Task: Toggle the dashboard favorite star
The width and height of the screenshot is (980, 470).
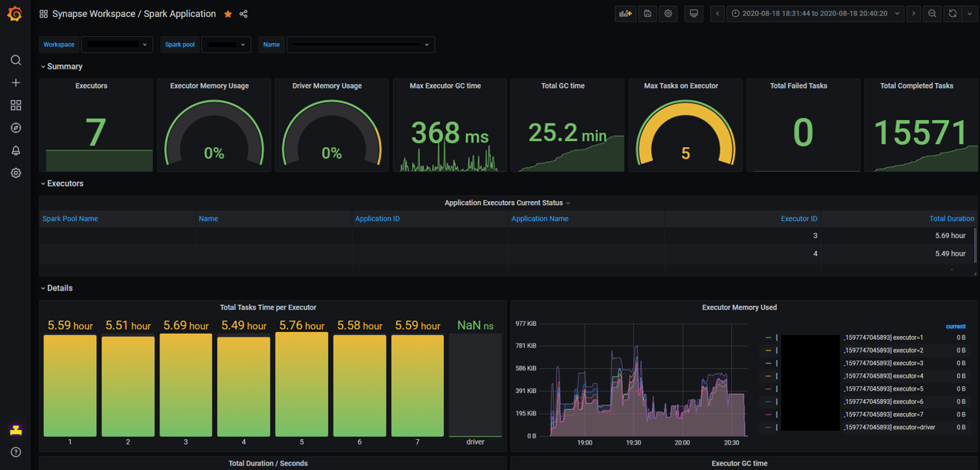Action: pos(227,13)
